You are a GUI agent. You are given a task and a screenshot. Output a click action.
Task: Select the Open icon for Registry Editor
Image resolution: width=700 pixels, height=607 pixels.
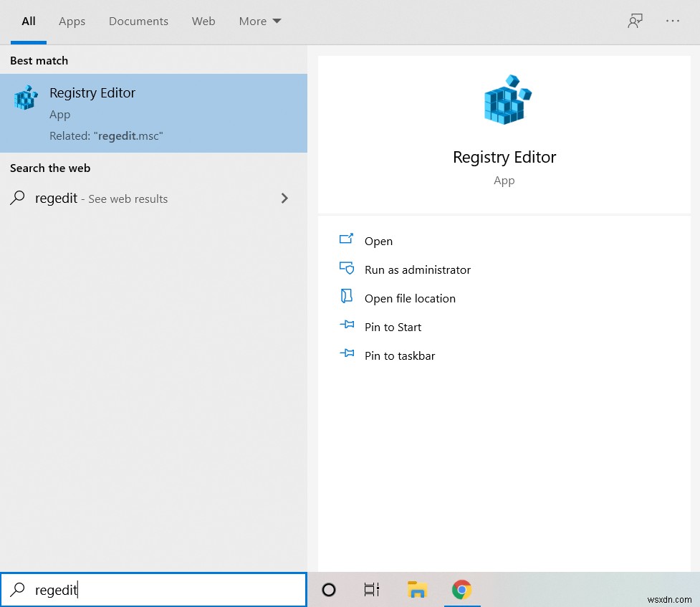[x=347, y=240]
